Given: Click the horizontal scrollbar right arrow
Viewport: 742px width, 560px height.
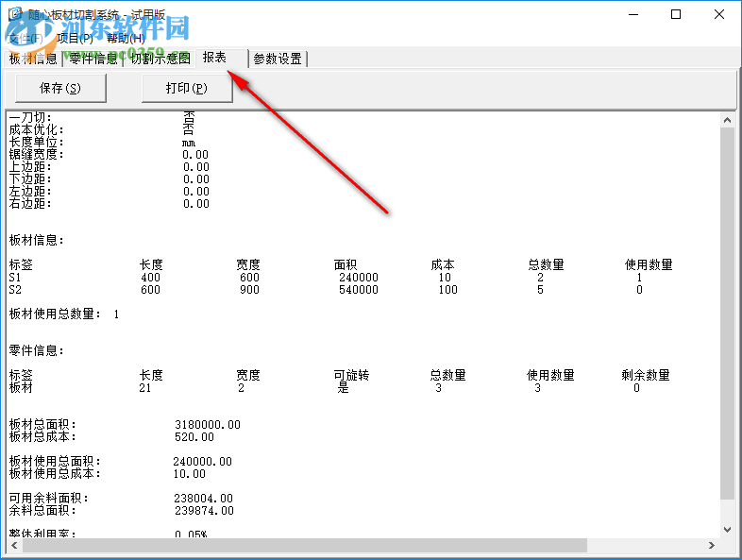Looking at the screenshot, I should point(712,545).
